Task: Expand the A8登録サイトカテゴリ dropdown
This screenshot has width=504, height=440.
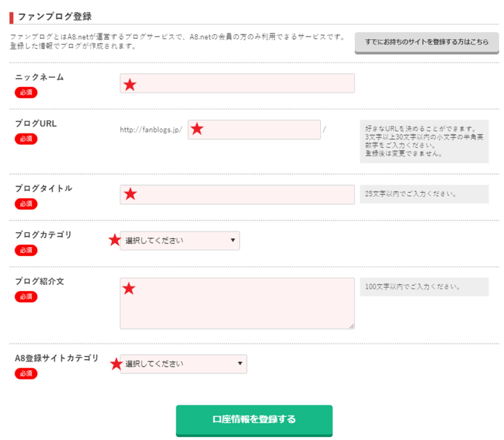Action: tap(183, 364)
